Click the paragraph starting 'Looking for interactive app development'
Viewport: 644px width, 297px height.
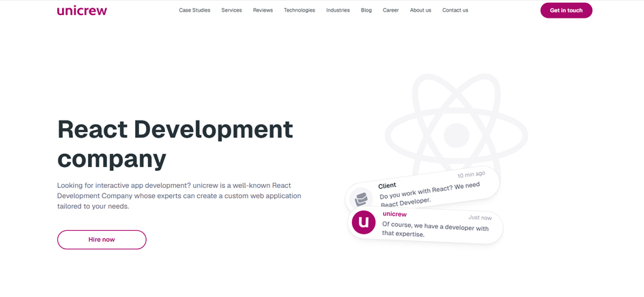point(179,196)
